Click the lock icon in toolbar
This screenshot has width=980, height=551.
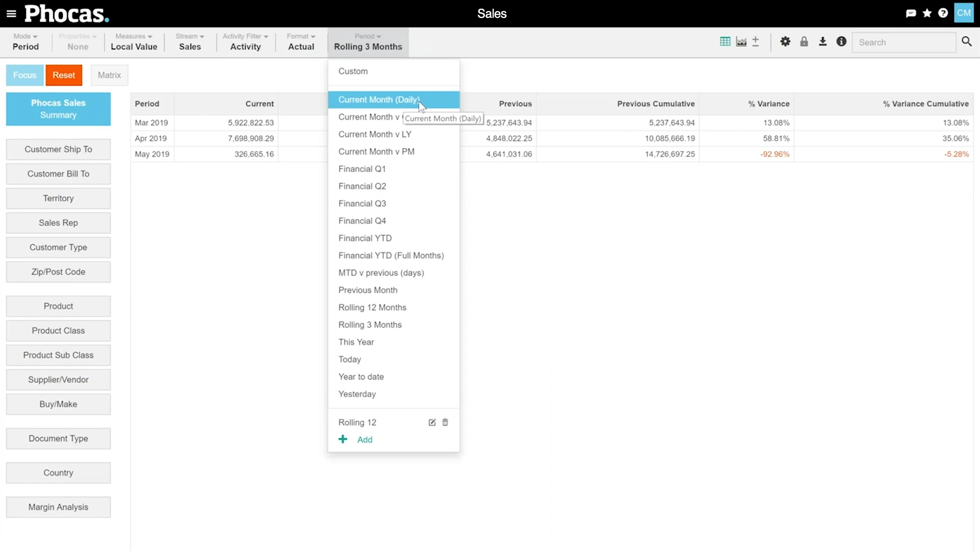804,42
